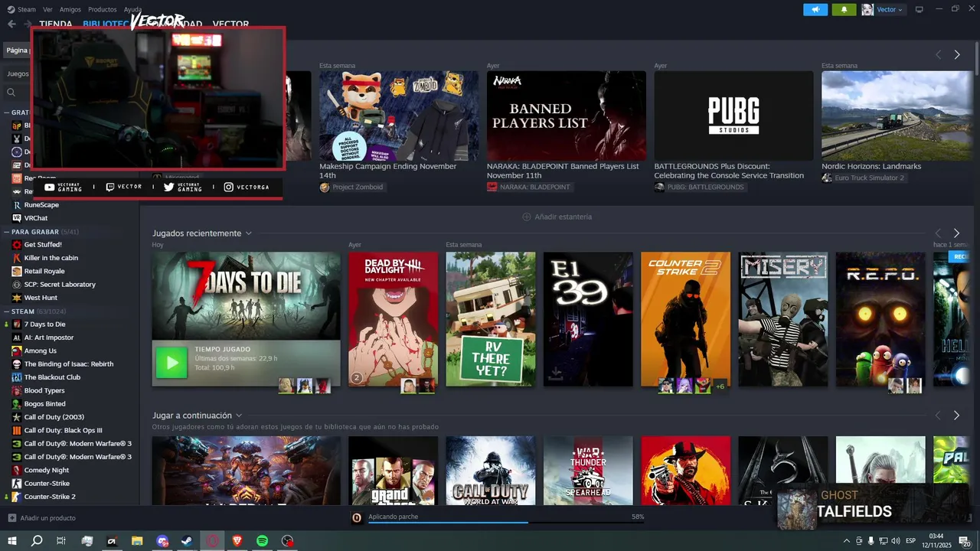Viewport: 980px width, 551px height.
Task: Click the Project Zomboid game tag link
Action: tap(352, 187)
